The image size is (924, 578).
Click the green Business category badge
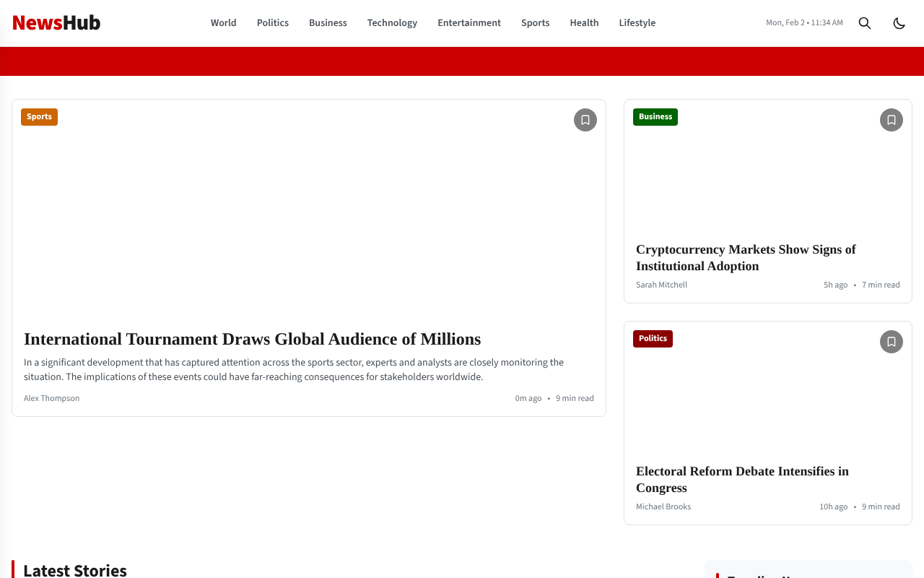click(x=655, y=117)
